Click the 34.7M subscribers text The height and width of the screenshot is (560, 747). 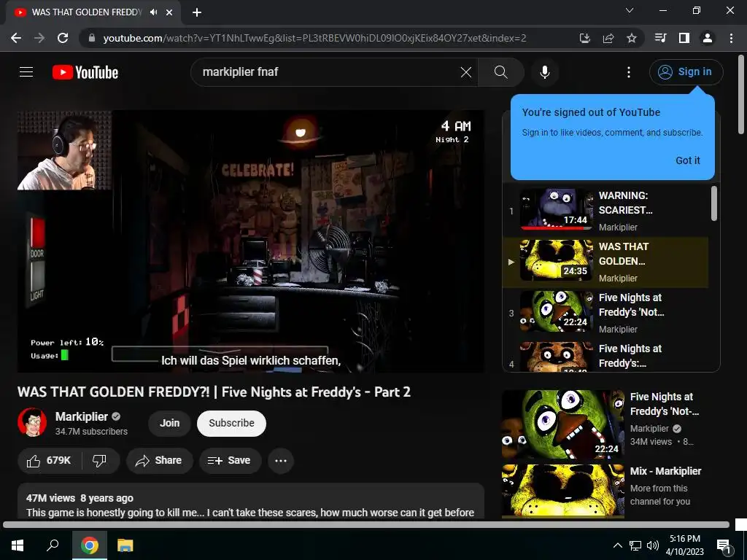click(x=91, y=432)
